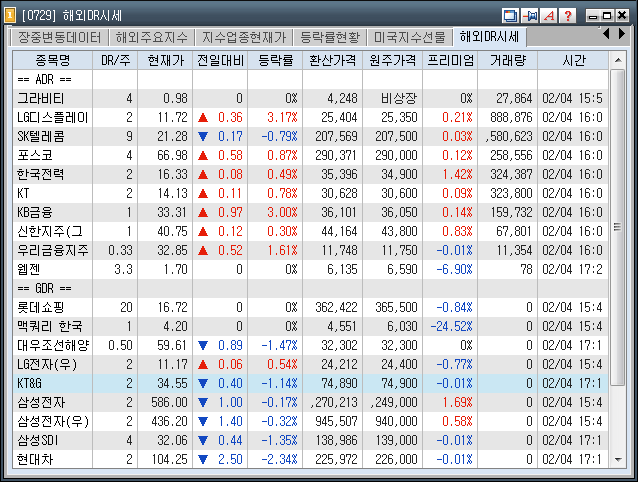
Task: Open the screen-copy icon in title bar
Action: pyautogui.click(x=510, y=16)
